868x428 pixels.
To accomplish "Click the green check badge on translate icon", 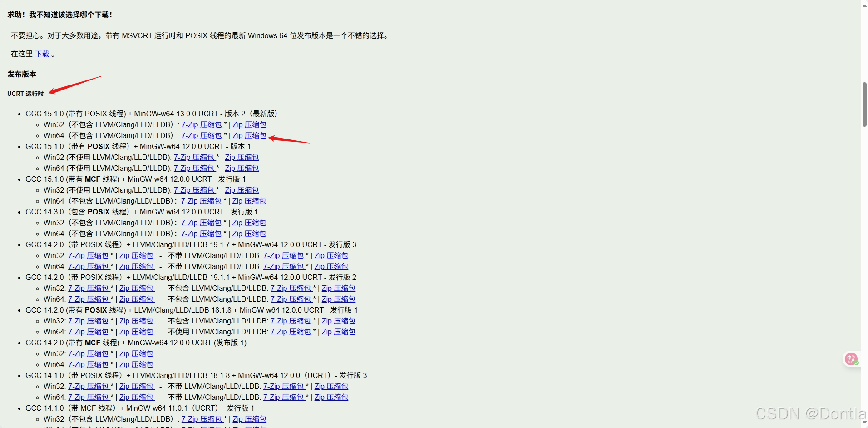I will (856, 363).
